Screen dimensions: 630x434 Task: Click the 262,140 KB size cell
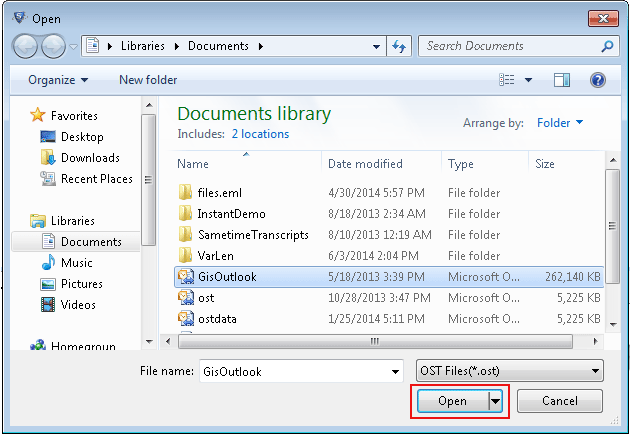tap(573, 276)
